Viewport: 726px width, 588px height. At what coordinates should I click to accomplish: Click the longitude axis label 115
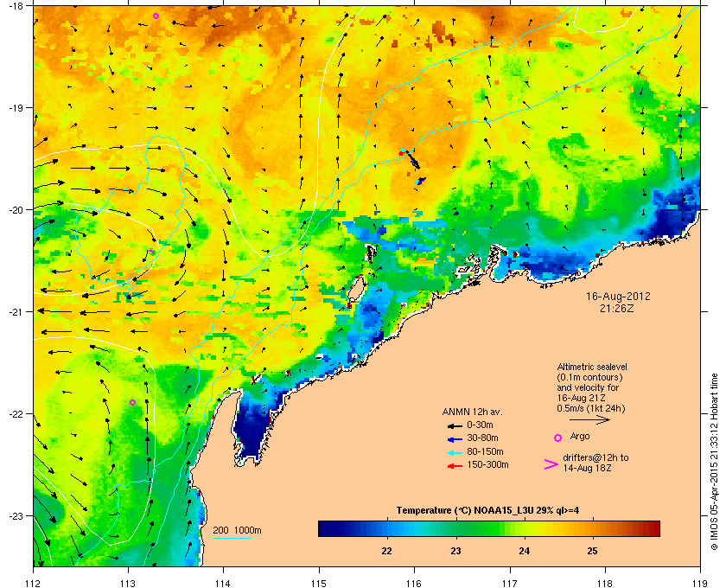click(319, 583)
